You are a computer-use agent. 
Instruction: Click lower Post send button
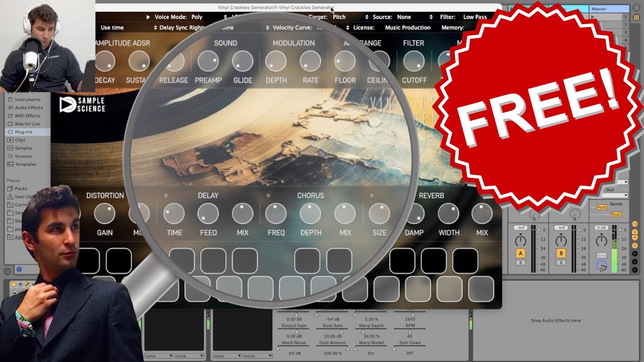point(616,215)
